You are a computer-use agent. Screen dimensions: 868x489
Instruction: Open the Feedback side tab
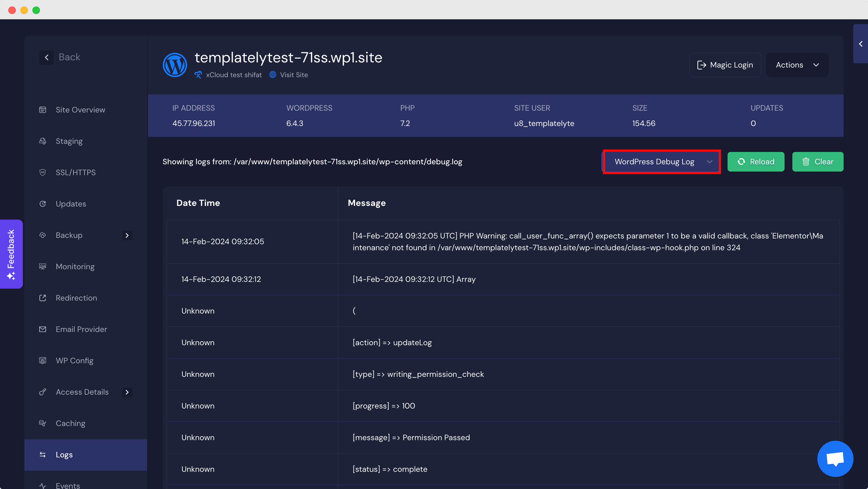(x=11, y=254)
